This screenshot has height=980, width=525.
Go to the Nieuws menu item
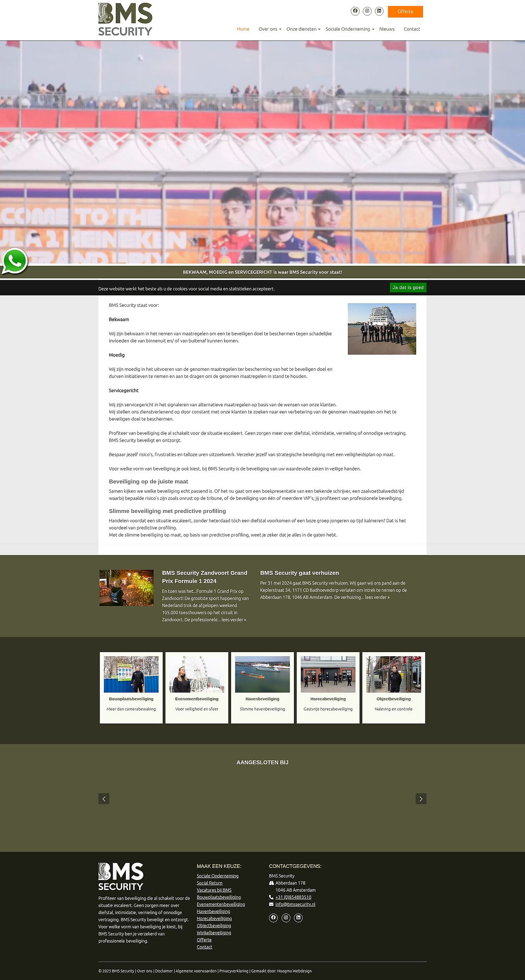point(387,29)
